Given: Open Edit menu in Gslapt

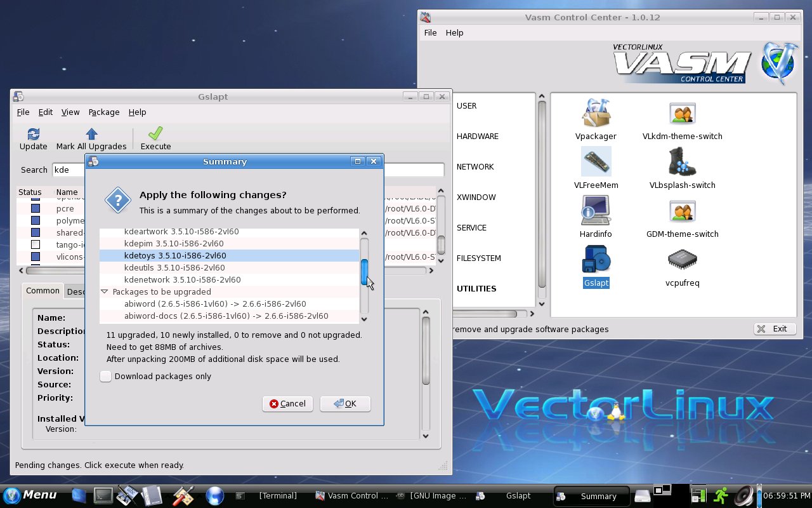Looking at the screenshot, I should pyautogui.click(x=46, y=112).
